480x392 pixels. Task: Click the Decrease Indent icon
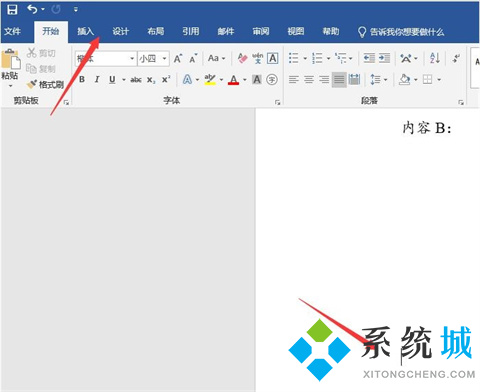[369, 58]
